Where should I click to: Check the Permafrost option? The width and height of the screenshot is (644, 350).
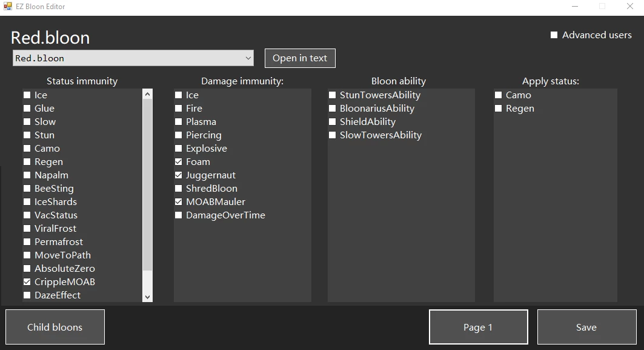tap(27, 241)
